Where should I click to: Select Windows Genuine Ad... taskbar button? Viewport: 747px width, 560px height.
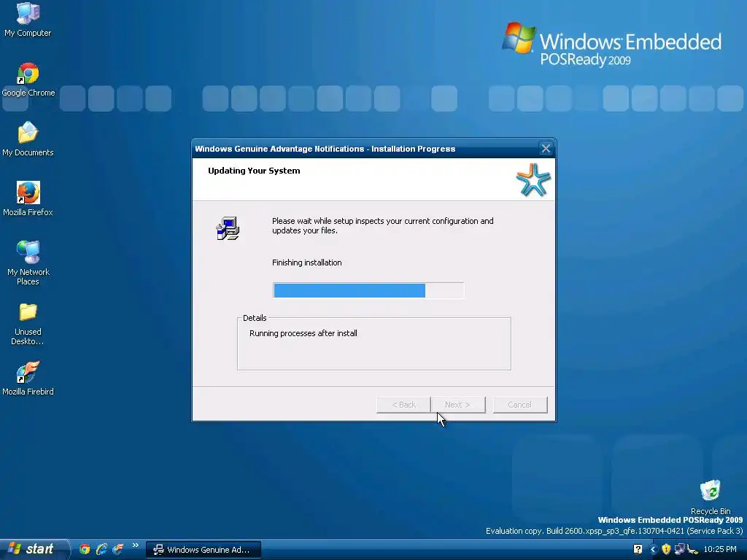pos(204,550)
